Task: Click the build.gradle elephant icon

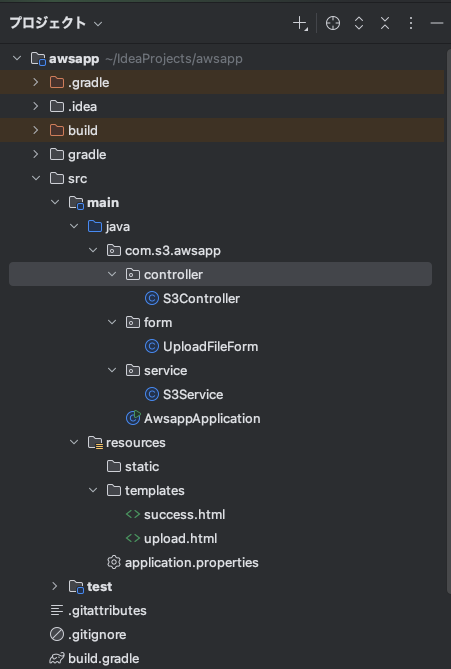Action: [x=56, y=658]
